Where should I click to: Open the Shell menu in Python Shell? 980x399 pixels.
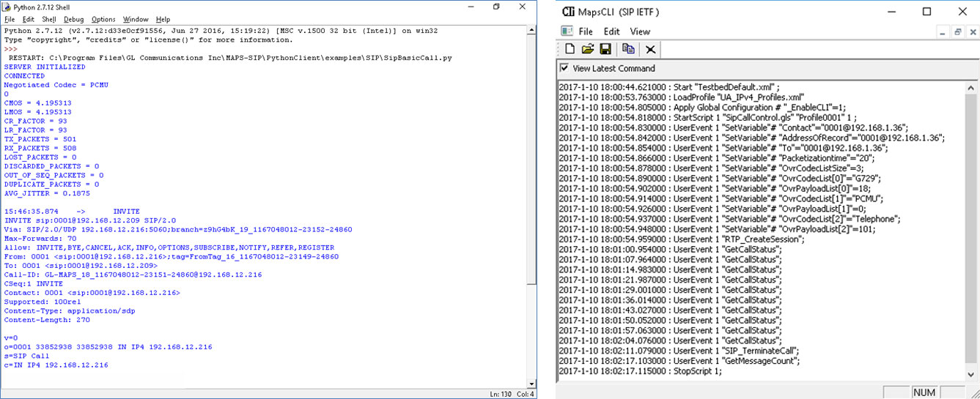pos(48,19)
